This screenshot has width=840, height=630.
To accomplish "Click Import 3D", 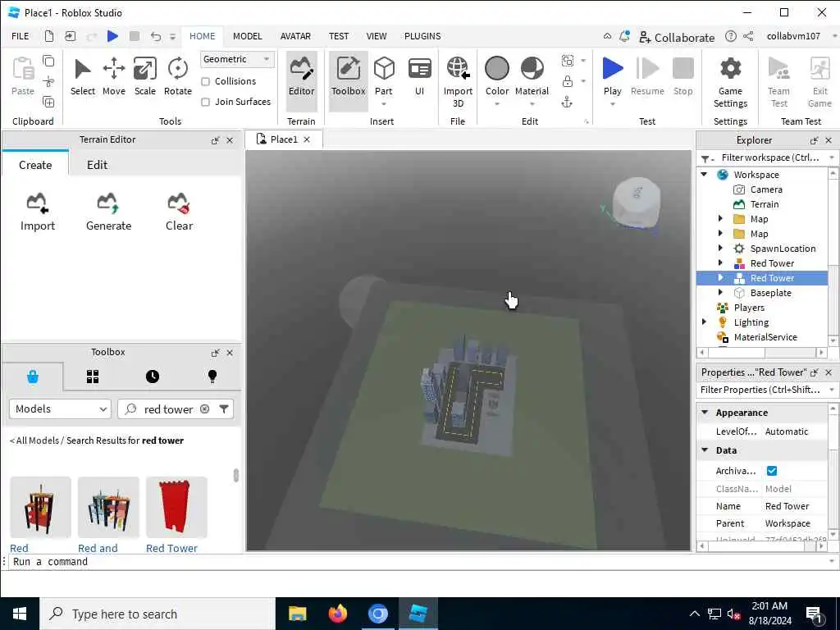I will click(458, 81).
